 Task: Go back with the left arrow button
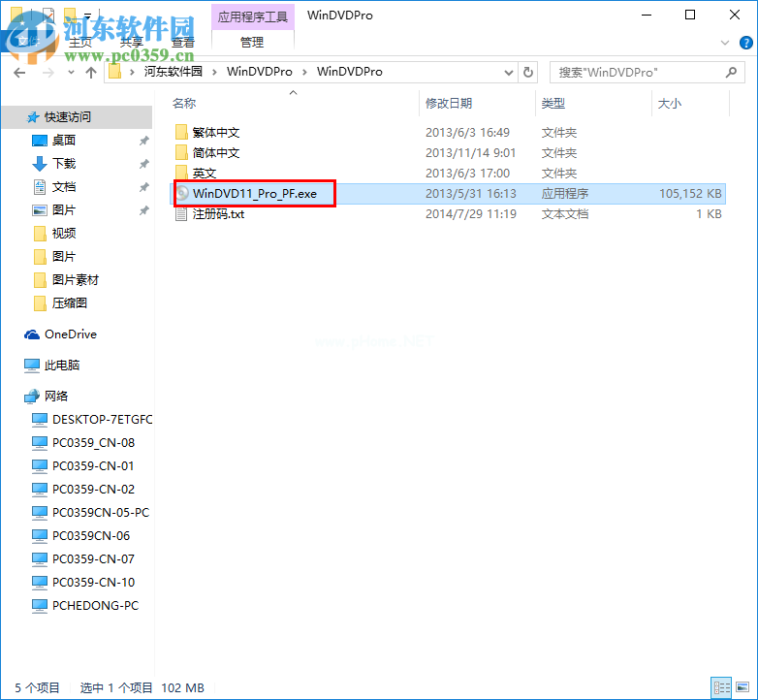click(x=19, y=73)
